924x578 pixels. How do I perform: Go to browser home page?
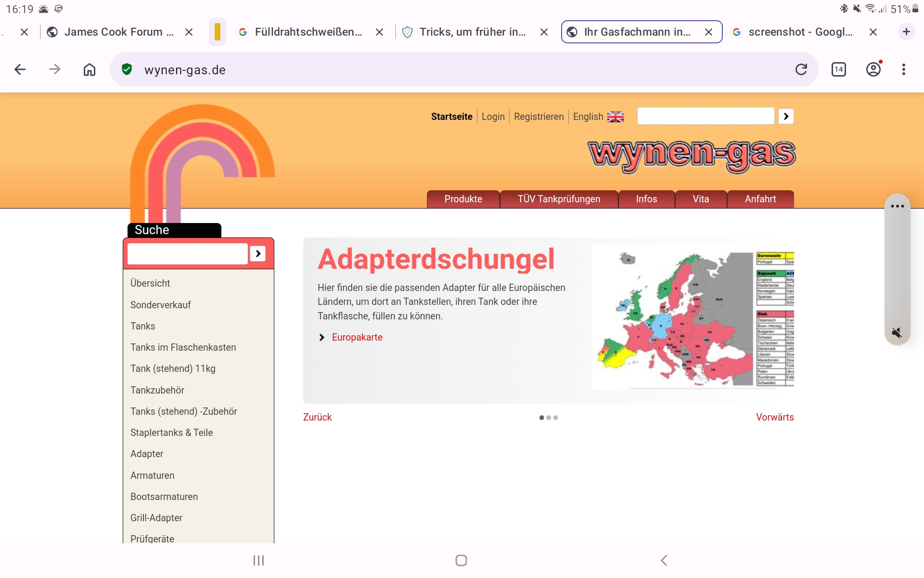tap(90, 69)
